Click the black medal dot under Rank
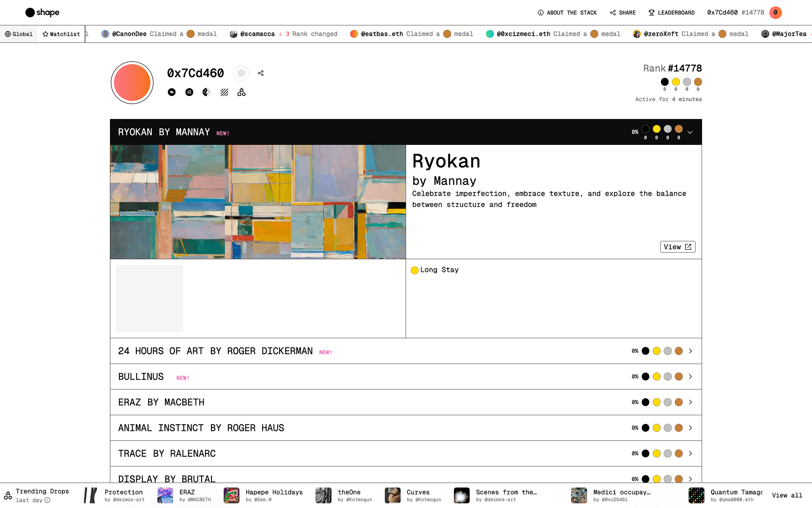The image size is (812, 508). pyautogui.click(x=664, y=82)
